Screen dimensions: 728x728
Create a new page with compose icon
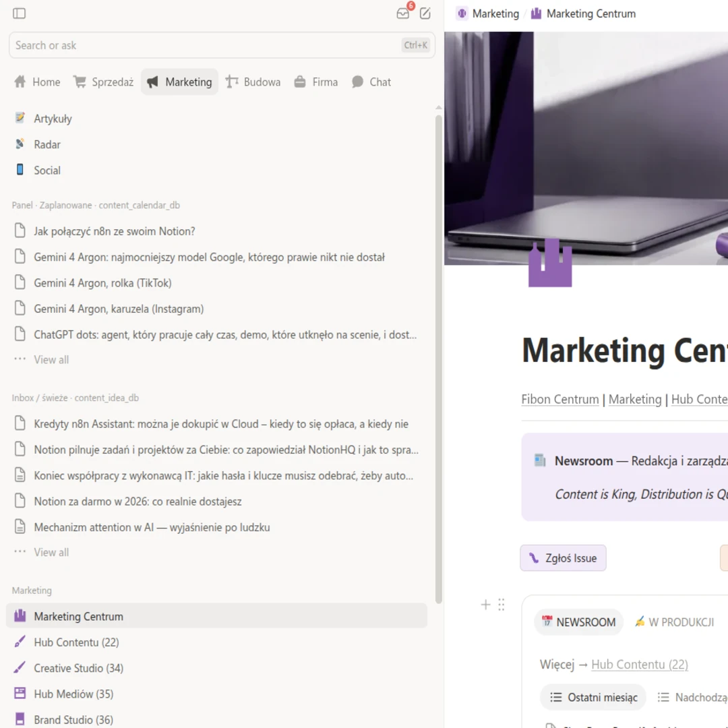coord(425,13)
